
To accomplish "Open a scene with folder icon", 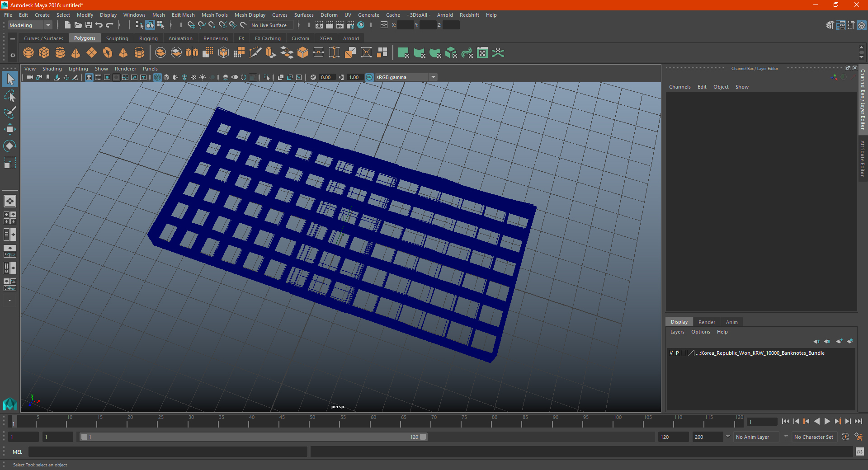I will (78, 25).
